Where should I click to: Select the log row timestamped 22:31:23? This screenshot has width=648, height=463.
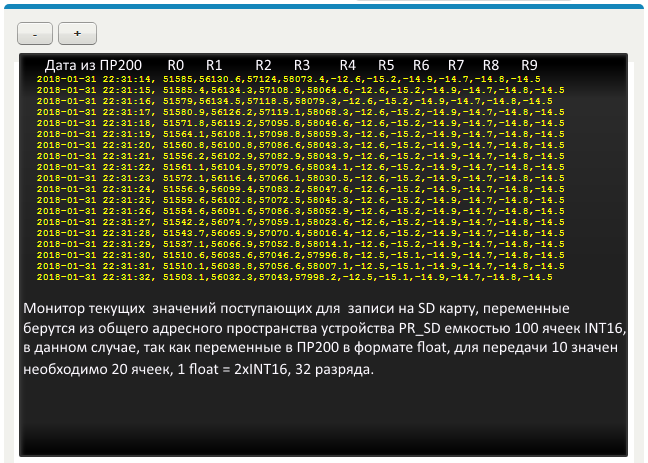pos(300,178)
